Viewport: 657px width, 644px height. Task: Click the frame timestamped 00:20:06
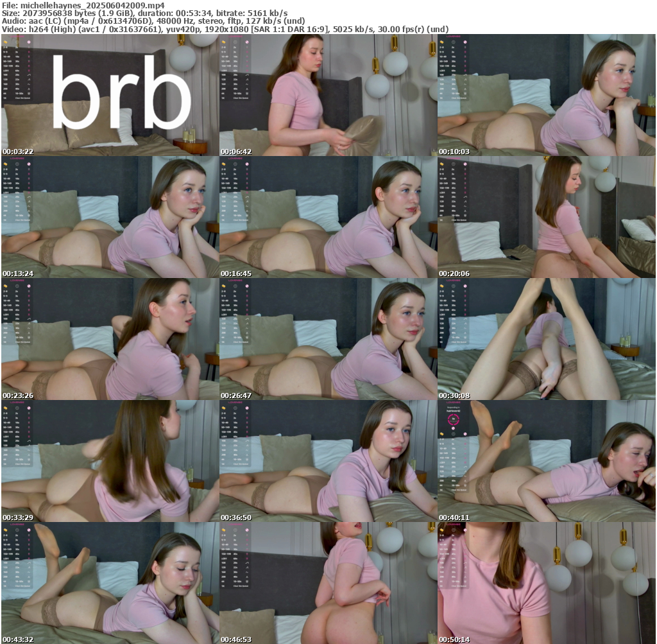click(546, 217)
